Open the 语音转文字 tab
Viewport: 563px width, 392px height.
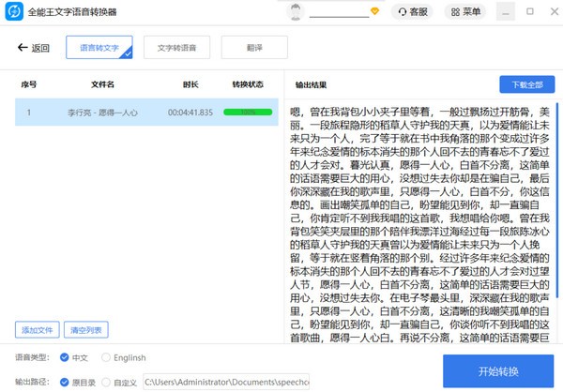[99, 47]
